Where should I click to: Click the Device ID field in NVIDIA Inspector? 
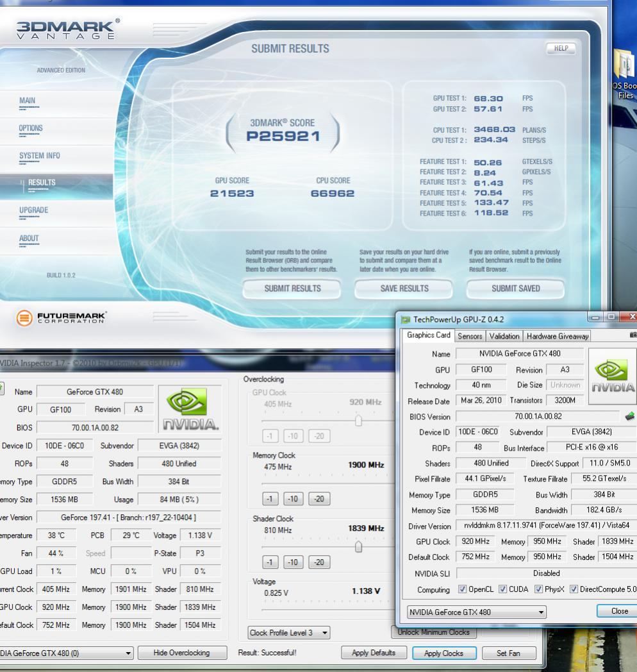[64, 446]
